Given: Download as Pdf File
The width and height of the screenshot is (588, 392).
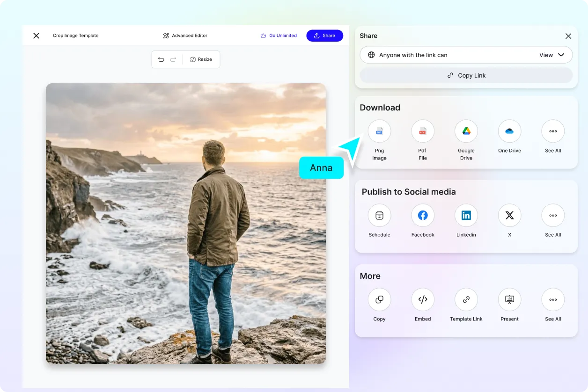Looking at the screenshot, I should (423, 131).
